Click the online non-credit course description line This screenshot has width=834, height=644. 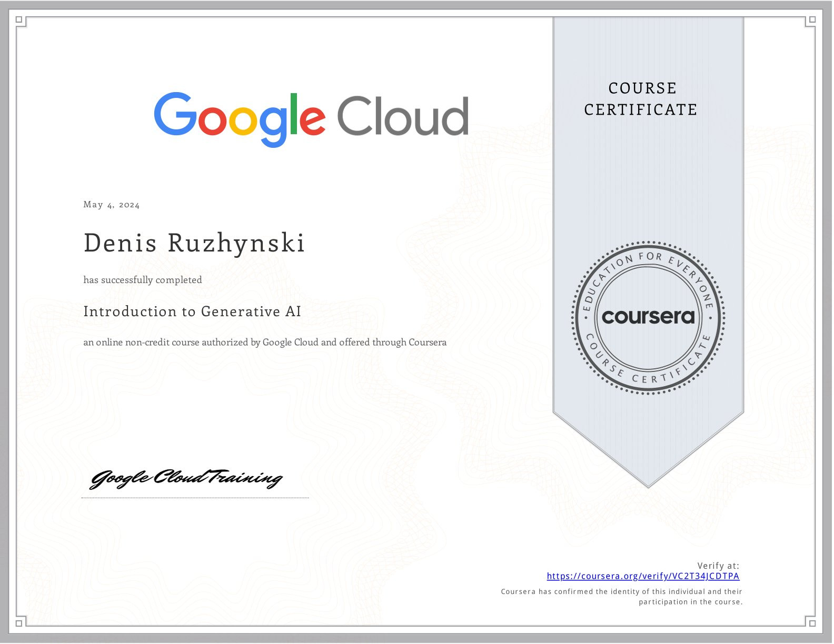265,343
